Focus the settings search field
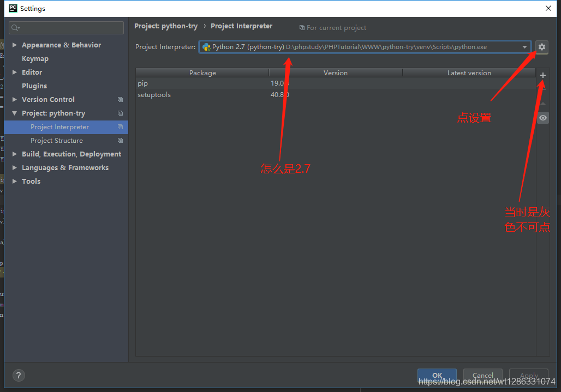The image size is (561, 392). 66,27
